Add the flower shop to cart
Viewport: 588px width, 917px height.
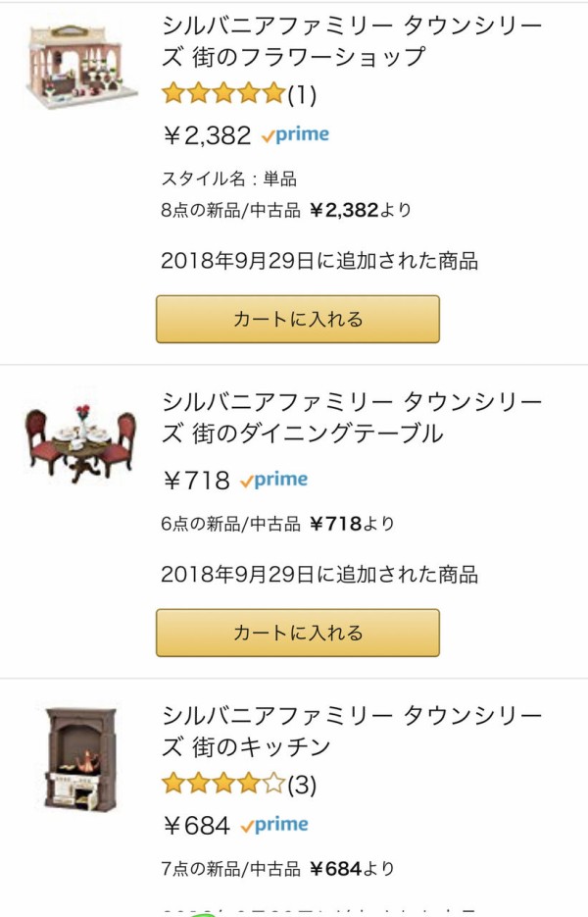point(298,319)
